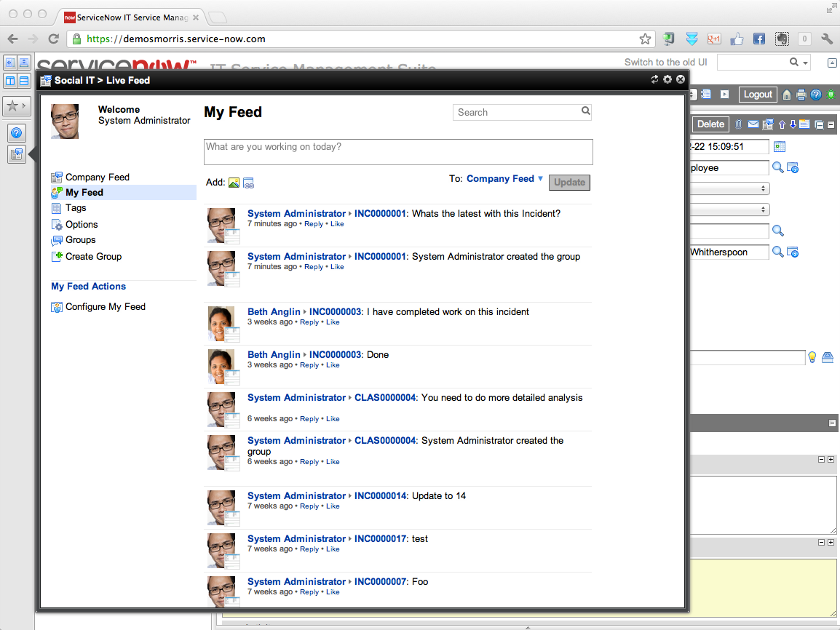The image size is (840, 630).
Task: Click the plus button above the white text area
Action: tap(831, 459)
